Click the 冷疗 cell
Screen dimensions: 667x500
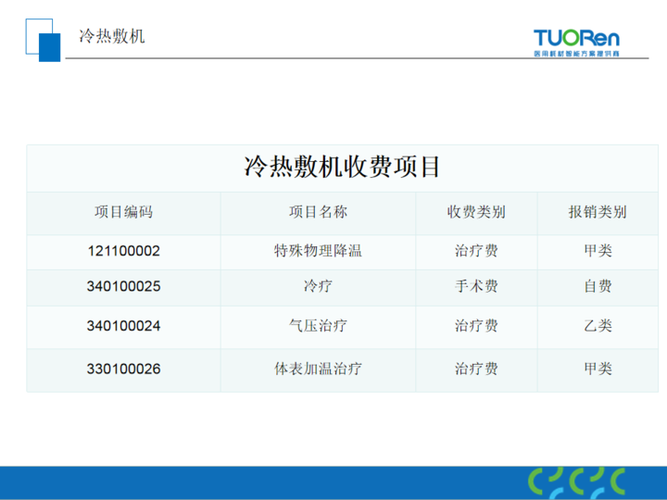coord(318,286)
